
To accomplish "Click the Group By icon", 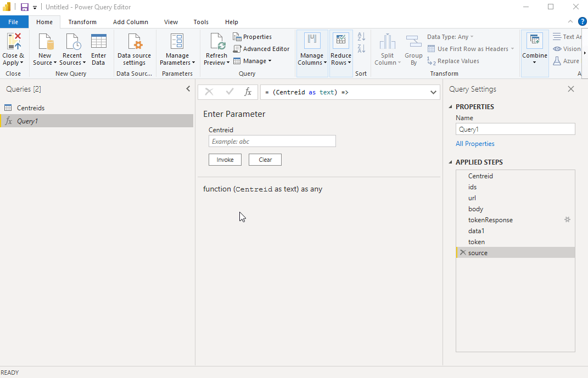I will (x=413, y=42).
